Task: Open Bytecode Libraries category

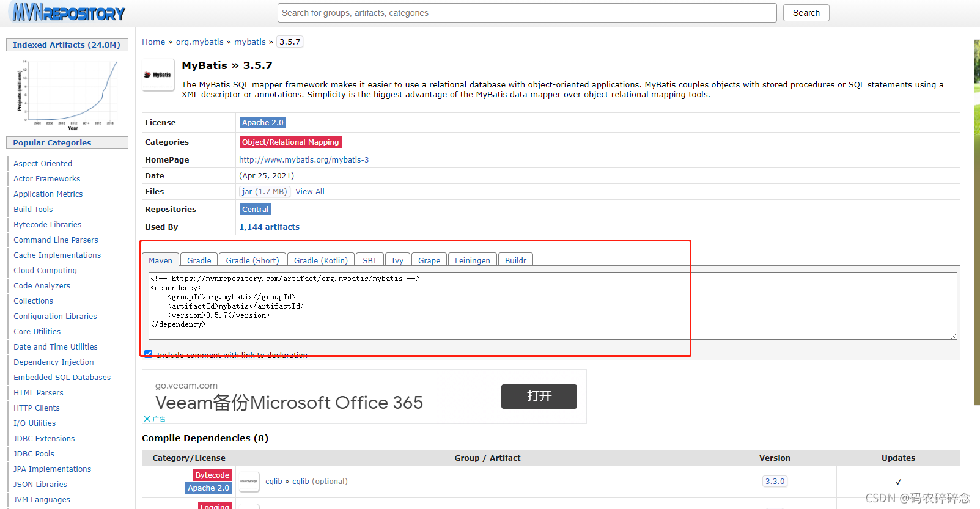Action: point(48,224)
